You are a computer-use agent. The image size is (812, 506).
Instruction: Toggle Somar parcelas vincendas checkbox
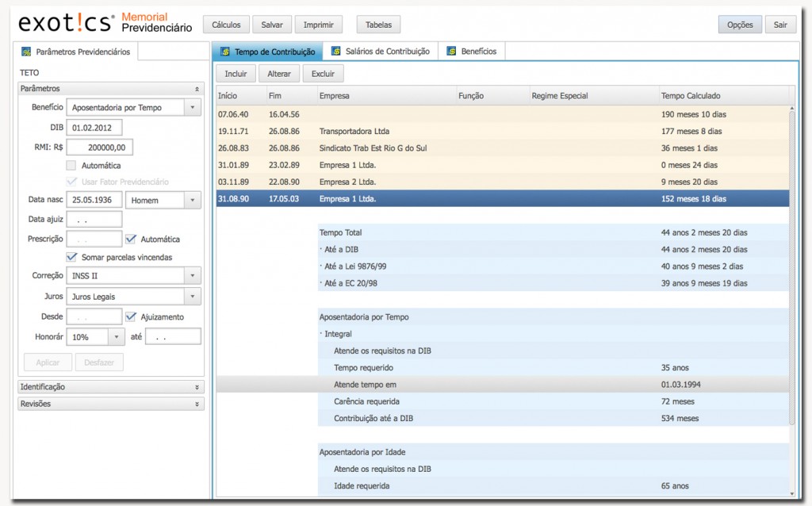click(x=71, y=257)
